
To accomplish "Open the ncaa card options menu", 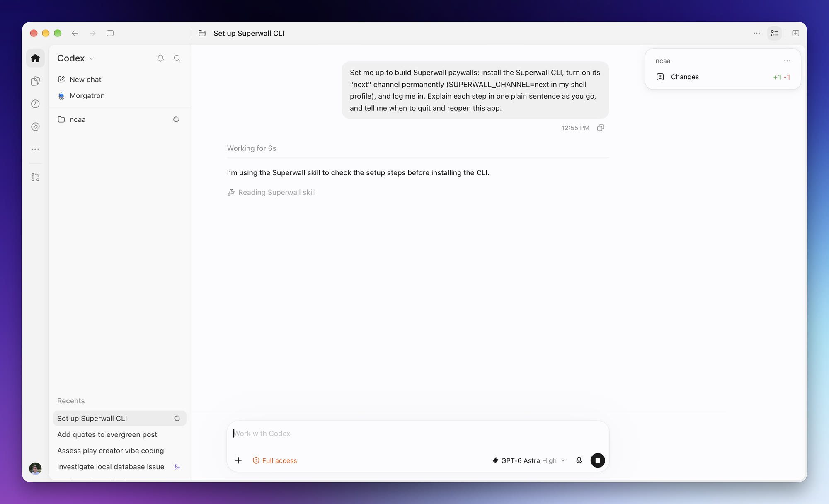I will [x=787, y=61].
